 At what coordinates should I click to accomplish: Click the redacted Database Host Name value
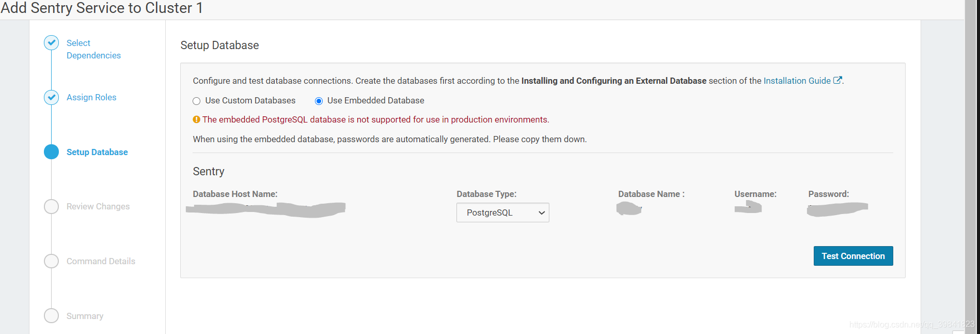coord(265,209)
